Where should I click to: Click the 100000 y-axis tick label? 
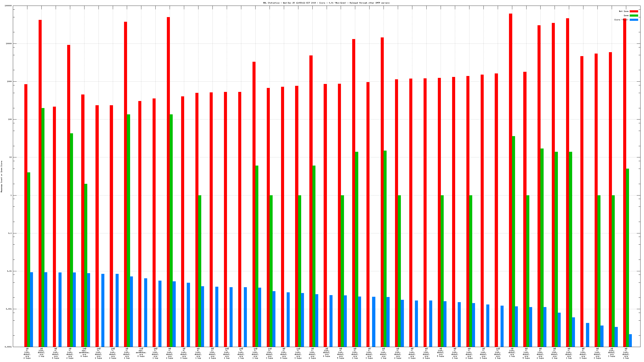point(8,6)
